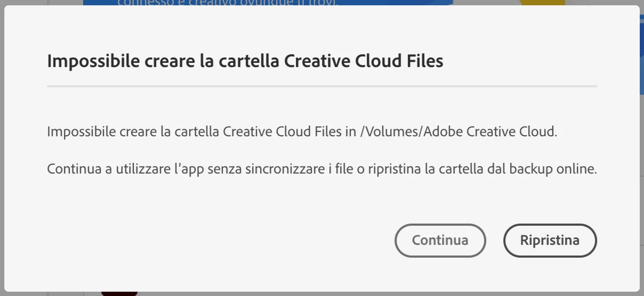
Task: Continue using the app without syncing
Action: (x=440, y=241)
